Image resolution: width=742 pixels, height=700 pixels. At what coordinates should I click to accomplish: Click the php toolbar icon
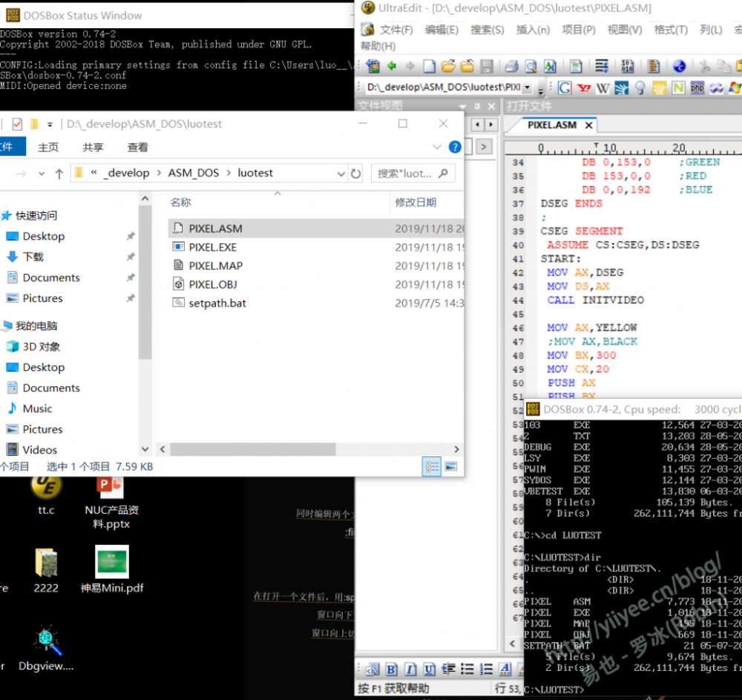pyautogui.click(x=697, y=88)
